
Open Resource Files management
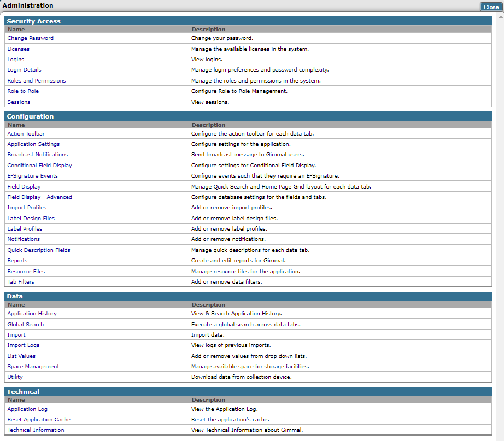coord(26,272)
